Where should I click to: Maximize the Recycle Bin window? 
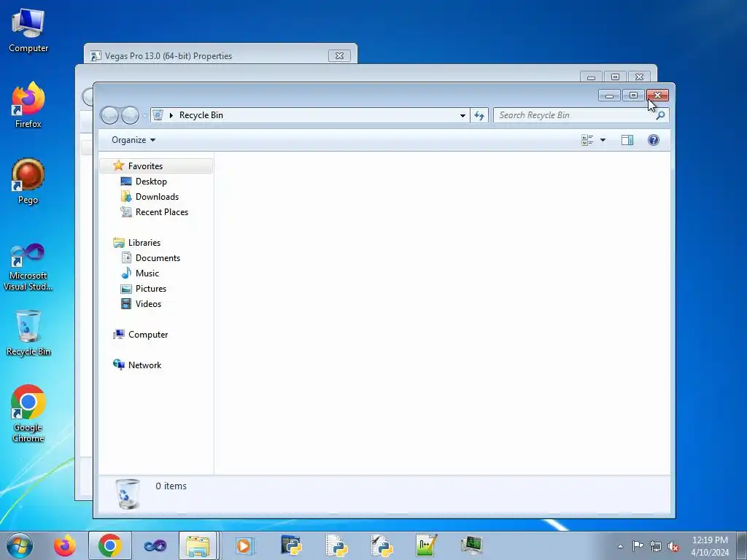click(633, 96)
